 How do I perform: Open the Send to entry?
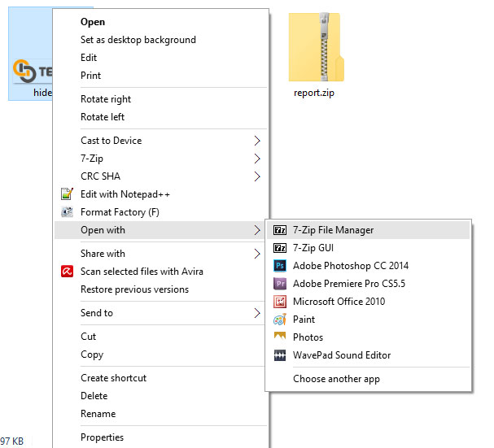tap(160, 313)
